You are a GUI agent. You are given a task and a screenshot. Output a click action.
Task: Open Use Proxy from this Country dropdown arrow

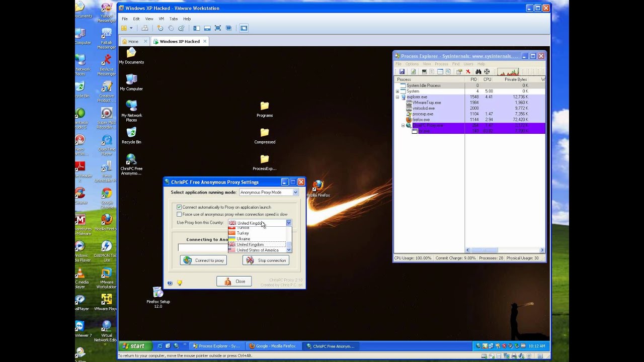289,223
